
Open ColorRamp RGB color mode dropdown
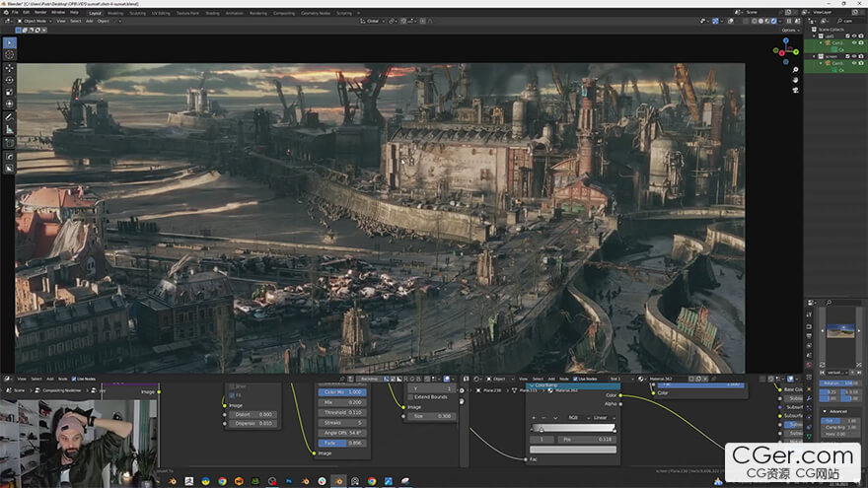[578, 418]
